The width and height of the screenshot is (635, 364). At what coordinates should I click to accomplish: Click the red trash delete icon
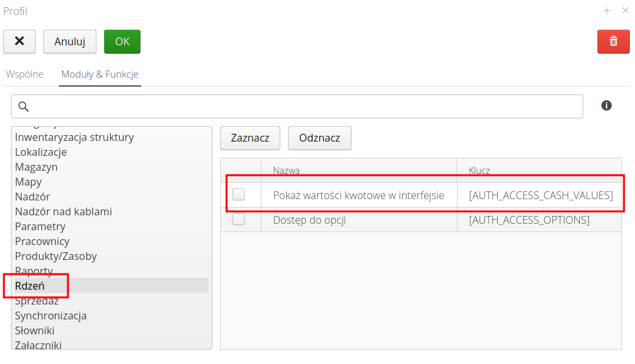click(x=613, y=41)
